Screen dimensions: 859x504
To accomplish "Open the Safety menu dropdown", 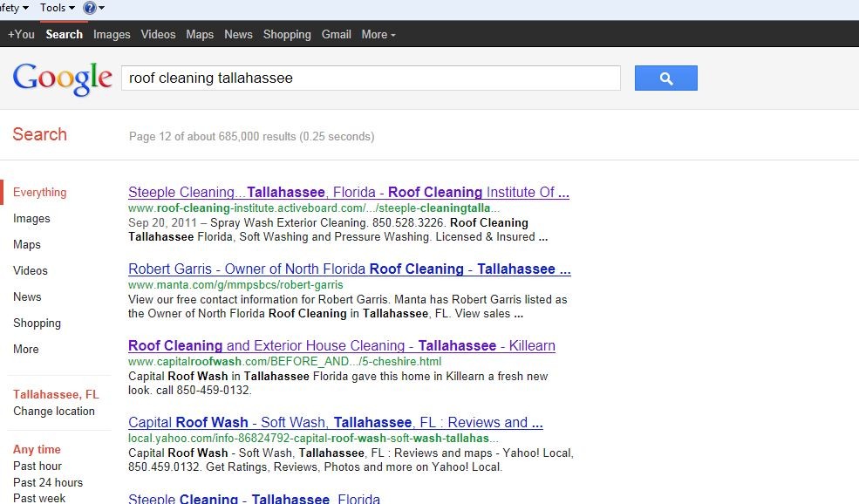I will (x=12, y=8).
